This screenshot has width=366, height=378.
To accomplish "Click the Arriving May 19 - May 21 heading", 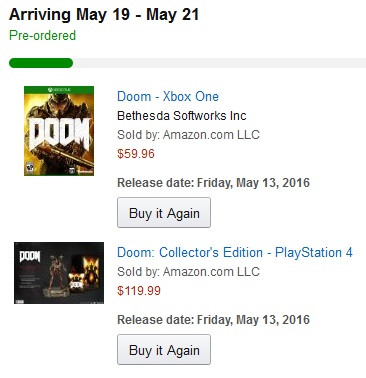I will (104, 15).
